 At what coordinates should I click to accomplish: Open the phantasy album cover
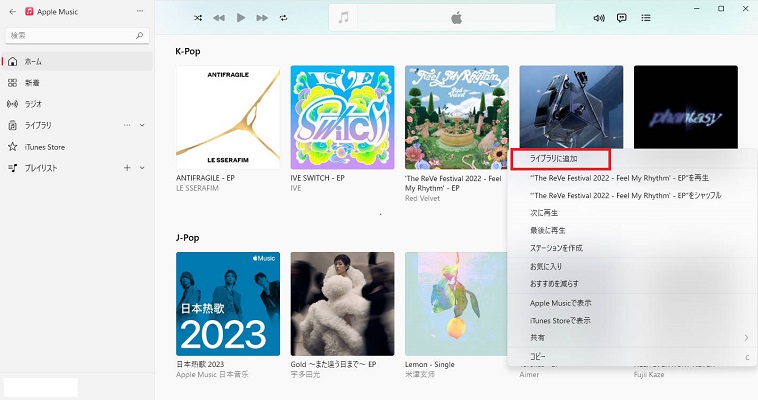(686, 107)
